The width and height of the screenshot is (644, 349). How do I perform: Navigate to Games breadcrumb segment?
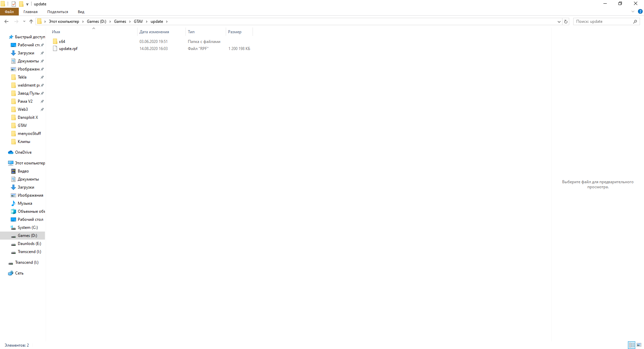pyautogui.click(x=120, y=21)
